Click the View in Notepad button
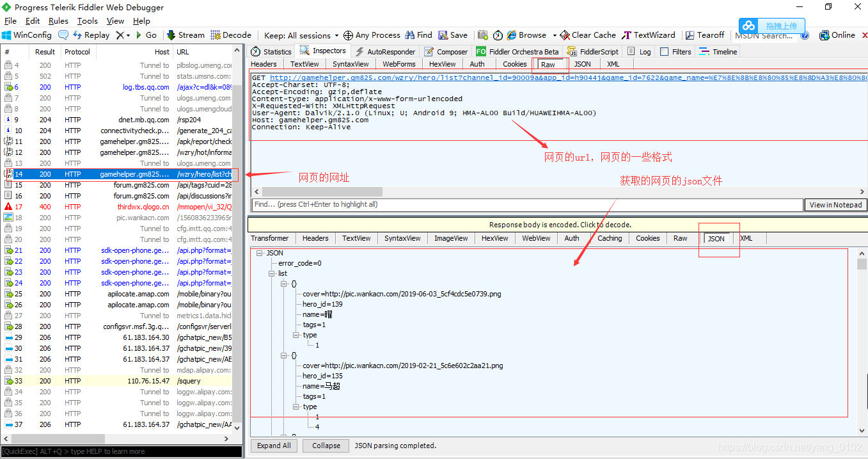This screenshot has width=868, height=459. (x=835, y=205)
